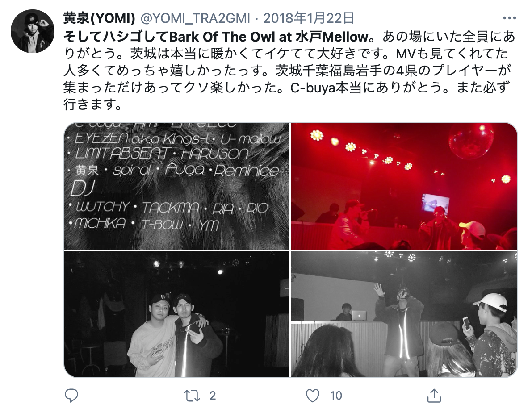Open the three-dot more options menu
Image resolution: width=532 pixels, height=413 pixels.
coord(509,18)
